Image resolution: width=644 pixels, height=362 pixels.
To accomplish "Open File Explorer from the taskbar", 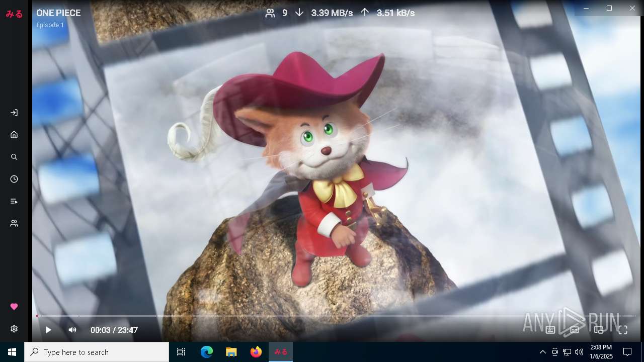I will coord(231,352).
